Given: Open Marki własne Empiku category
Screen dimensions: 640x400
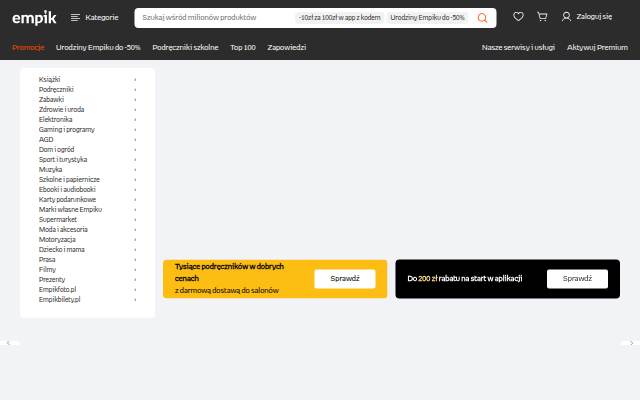Looking at the screenshot, I should [70, 209].
